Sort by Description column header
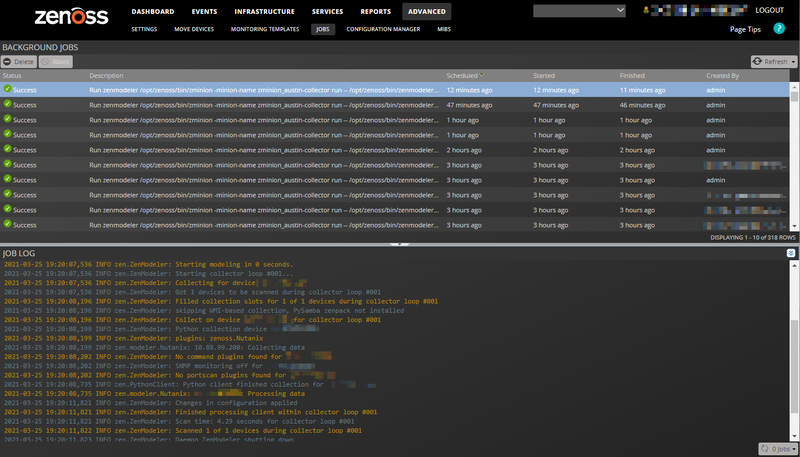800x457 pixels. 106,75
